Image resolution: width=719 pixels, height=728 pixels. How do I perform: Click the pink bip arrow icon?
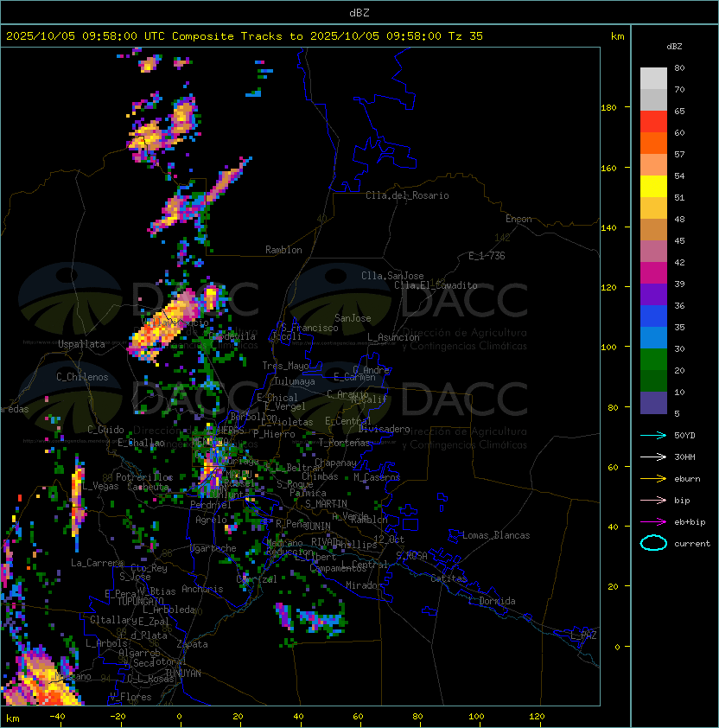point(653,501)
